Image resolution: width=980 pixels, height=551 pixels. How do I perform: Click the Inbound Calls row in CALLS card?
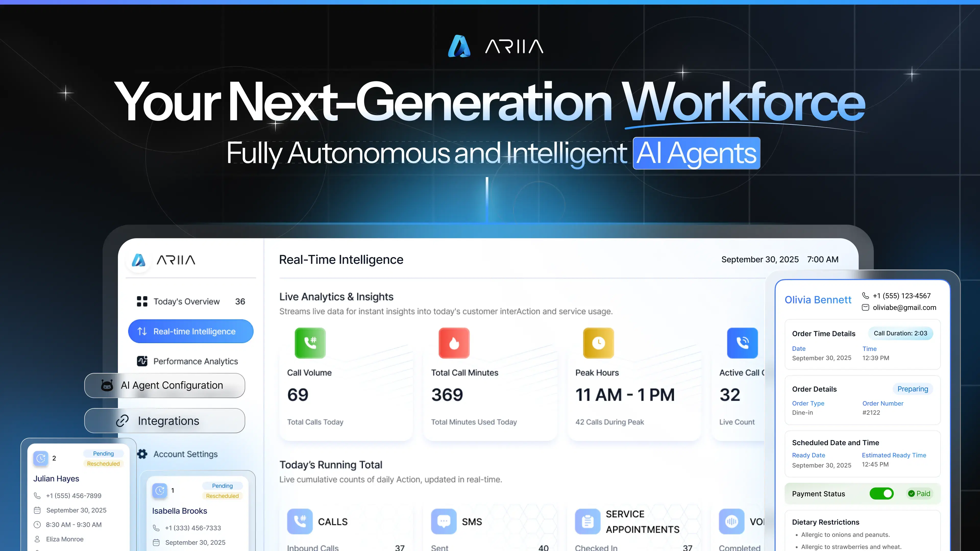click(x=346, y=548)
